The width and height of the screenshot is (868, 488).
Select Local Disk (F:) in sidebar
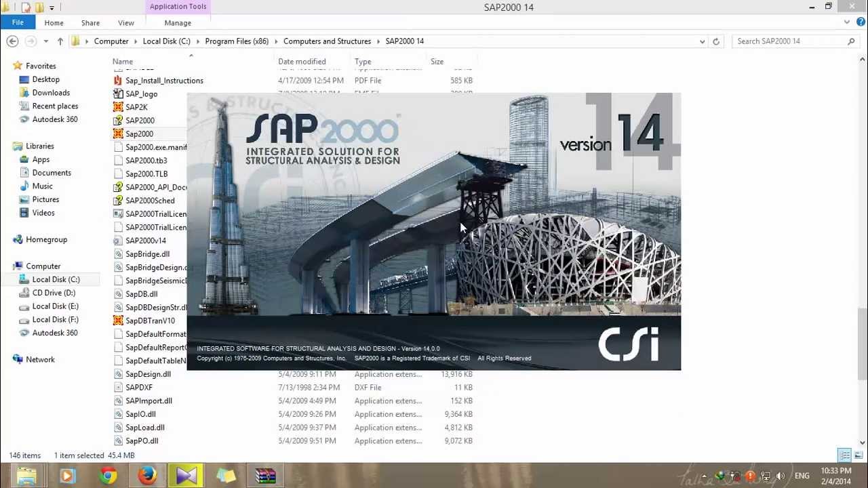(x=55, y=319)
